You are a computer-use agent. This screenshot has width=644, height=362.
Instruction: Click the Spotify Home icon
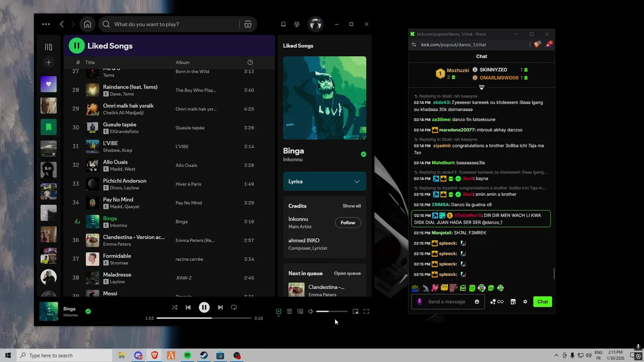[x=88, y=24]
